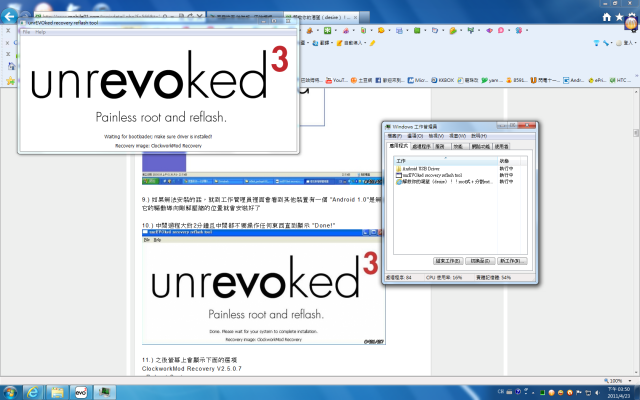Click the yellow pencil highlighter toolbar icon
The height and width of the screenshot is (400, 640).
click(x=372, y=43)
